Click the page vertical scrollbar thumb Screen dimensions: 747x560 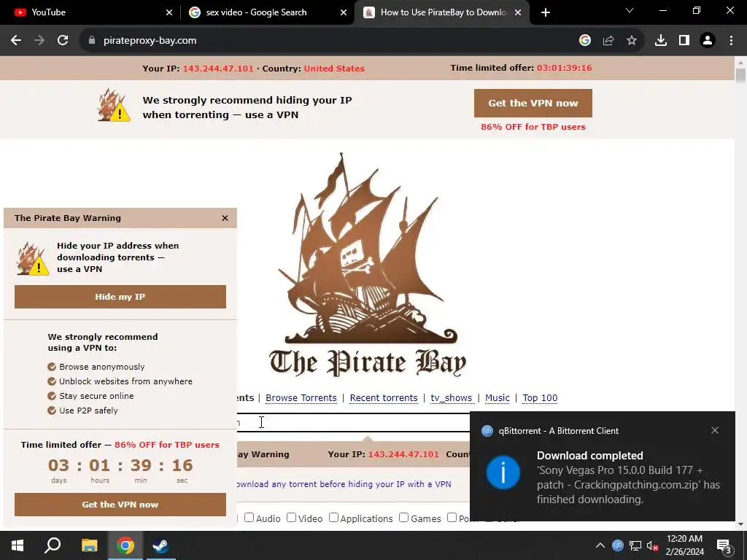(x=741, y=76)
